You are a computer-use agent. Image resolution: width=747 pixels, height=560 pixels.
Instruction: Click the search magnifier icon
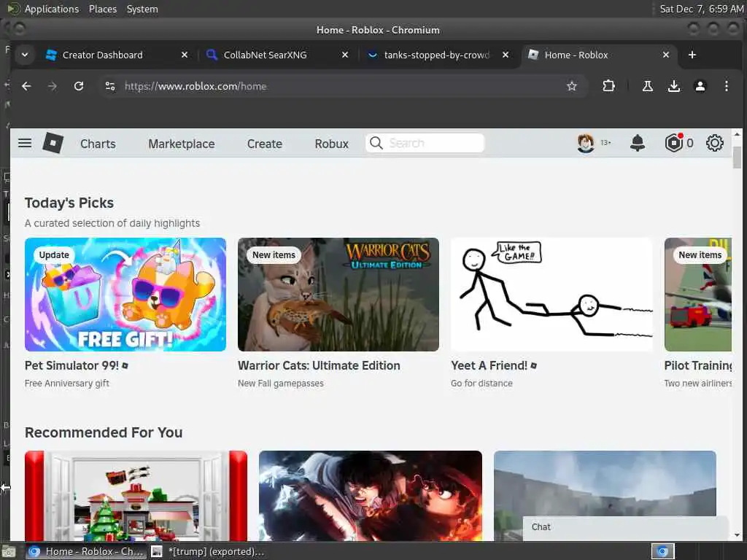click(x=376, y=143)
